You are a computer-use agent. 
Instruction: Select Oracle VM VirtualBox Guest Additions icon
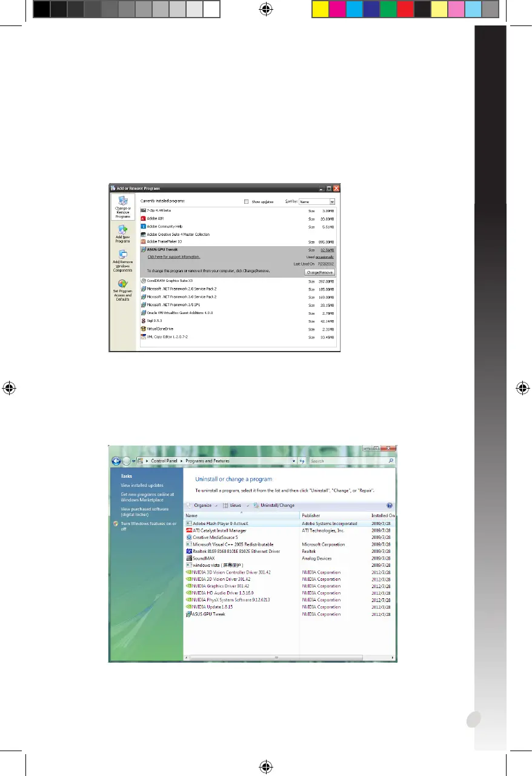144,313
